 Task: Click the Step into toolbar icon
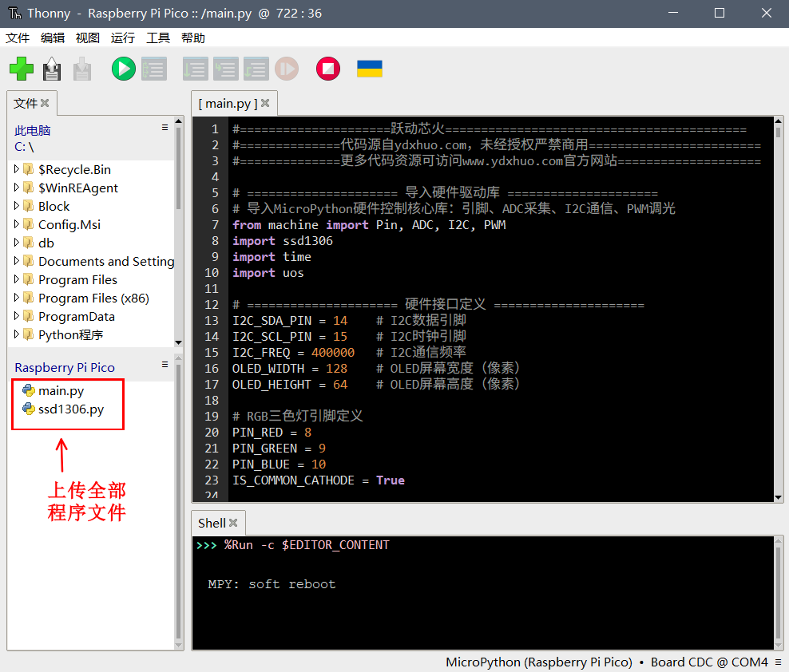tap(225, 69)
